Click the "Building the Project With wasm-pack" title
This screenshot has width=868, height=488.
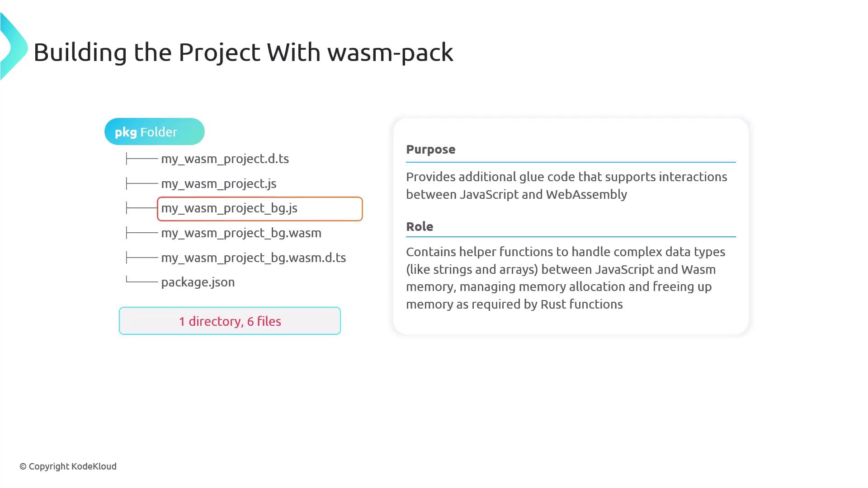click(243, 52)
